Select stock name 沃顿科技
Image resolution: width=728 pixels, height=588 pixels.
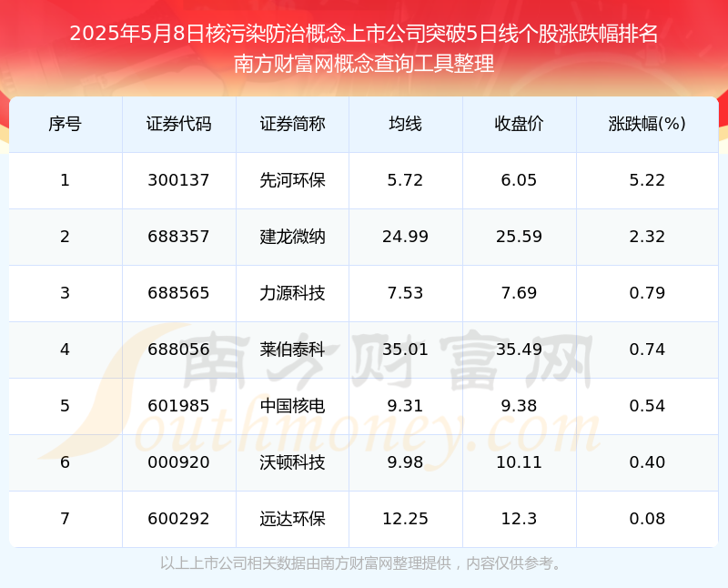(292, 462)
